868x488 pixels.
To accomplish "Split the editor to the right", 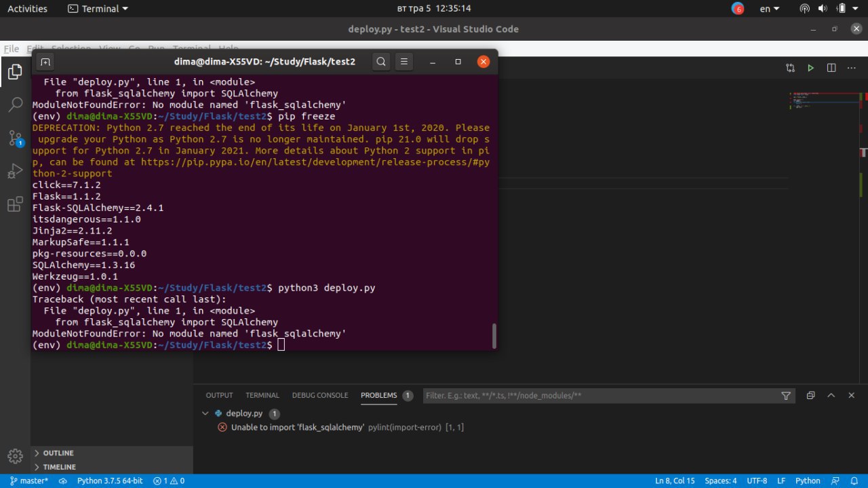I will tap(831, 68).
